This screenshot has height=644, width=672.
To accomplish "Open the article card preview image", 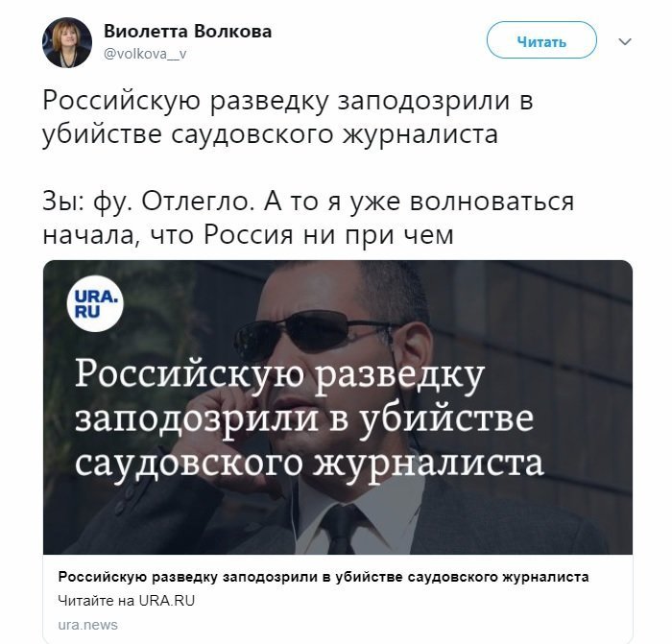I will click(338, 407).
